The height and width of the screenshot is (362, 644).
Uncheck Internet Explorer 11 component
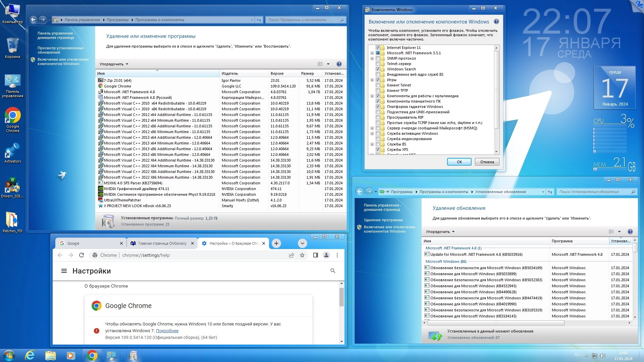click(x=378, y=48)
